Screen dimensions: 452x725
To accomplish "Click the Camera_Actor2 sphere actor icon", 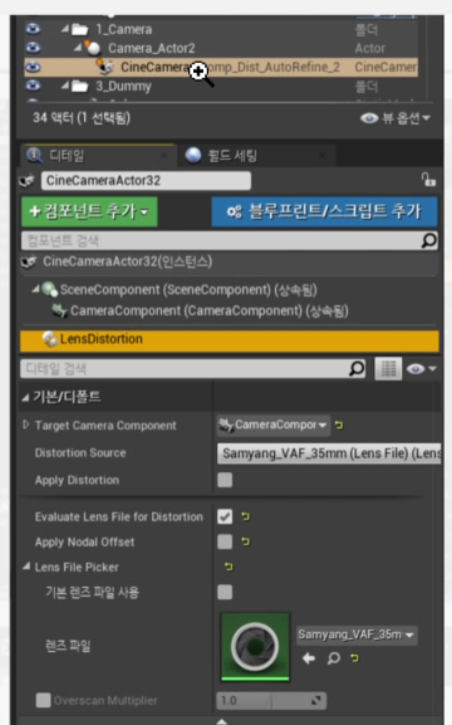I will pos(93,48).
